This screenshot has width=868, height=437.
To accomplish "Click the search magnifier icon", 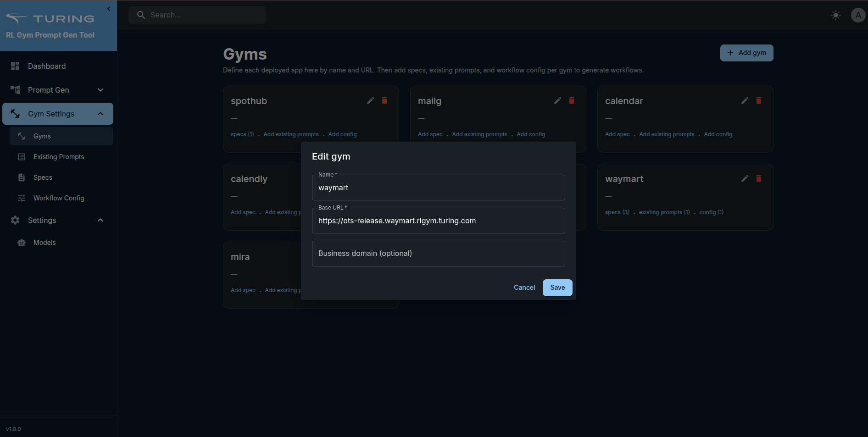I will 141,15.
